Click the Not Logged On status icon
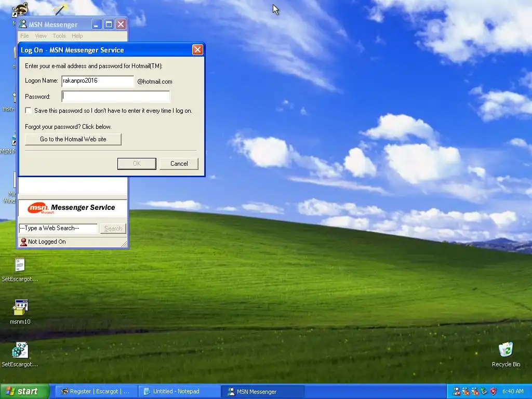532x399 pixels. click(x=23, y=242)
